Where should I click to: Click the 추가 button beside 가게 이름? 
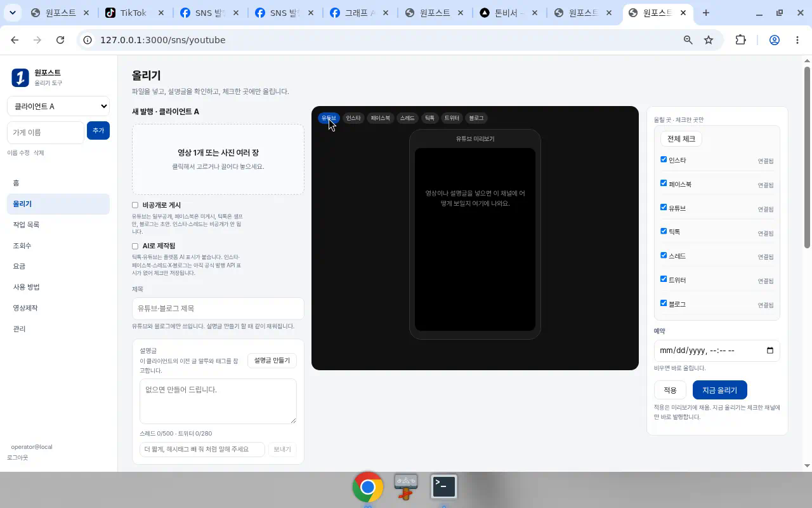coord(98,130)
